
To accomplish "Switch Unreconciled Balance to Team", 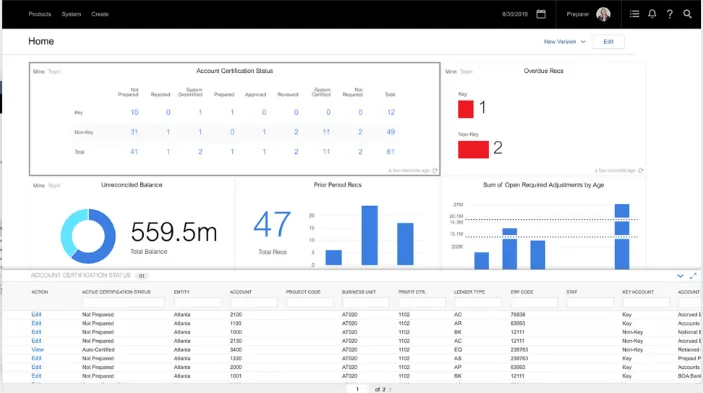I will (54, 186).
